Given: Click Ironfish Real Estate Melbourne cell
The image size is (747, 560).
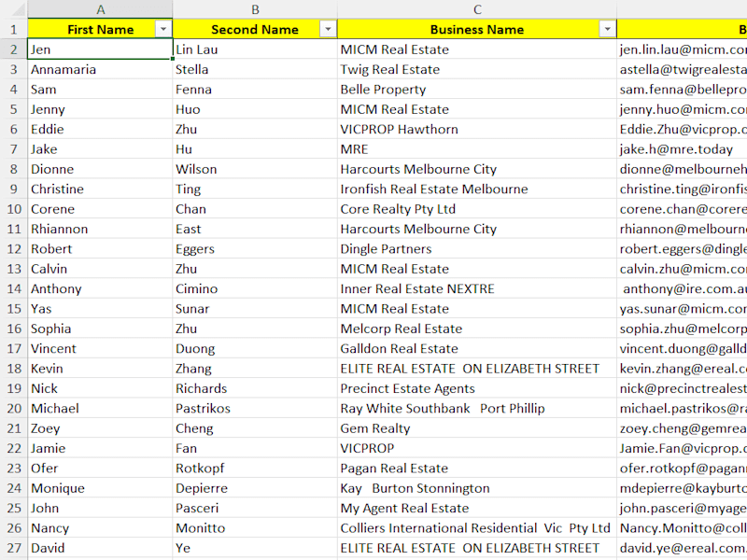Looking at the screenshot, I should click(477, 189).
